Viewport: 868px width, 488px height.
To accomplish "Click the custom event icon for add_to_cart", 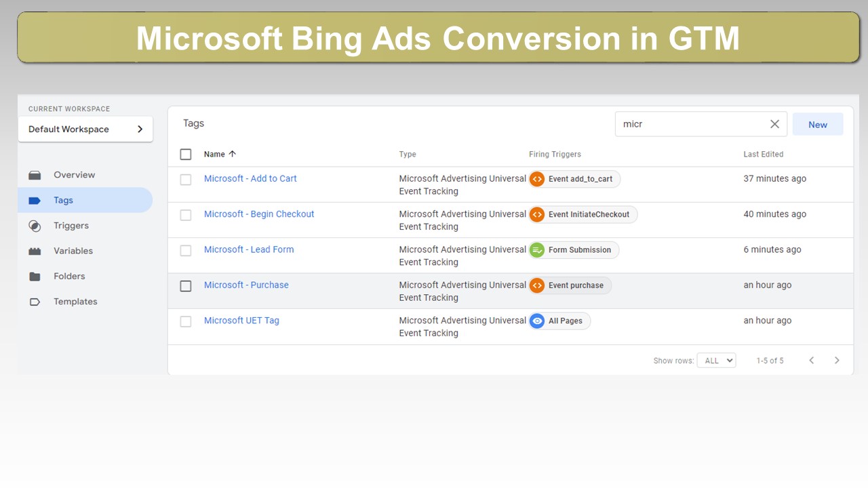I will pos(537,179).
